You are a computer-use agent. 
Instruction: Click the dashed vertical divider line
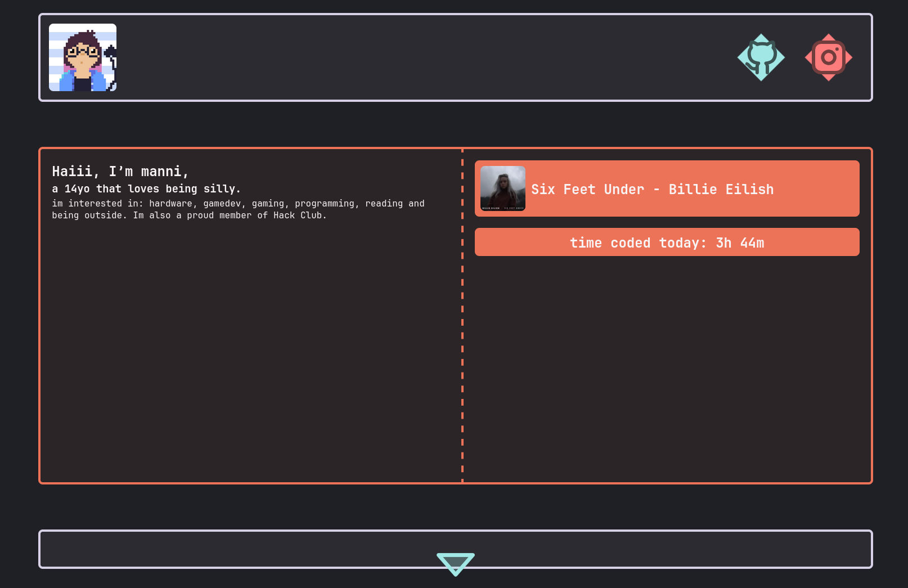tap(462, 338)
